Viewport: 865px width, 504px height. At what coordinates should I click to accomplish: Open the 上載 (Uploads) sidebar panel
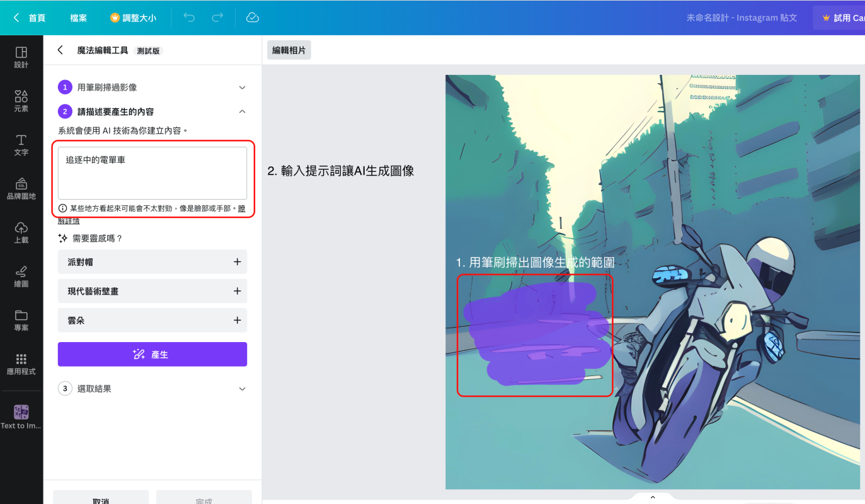point(21,231)
